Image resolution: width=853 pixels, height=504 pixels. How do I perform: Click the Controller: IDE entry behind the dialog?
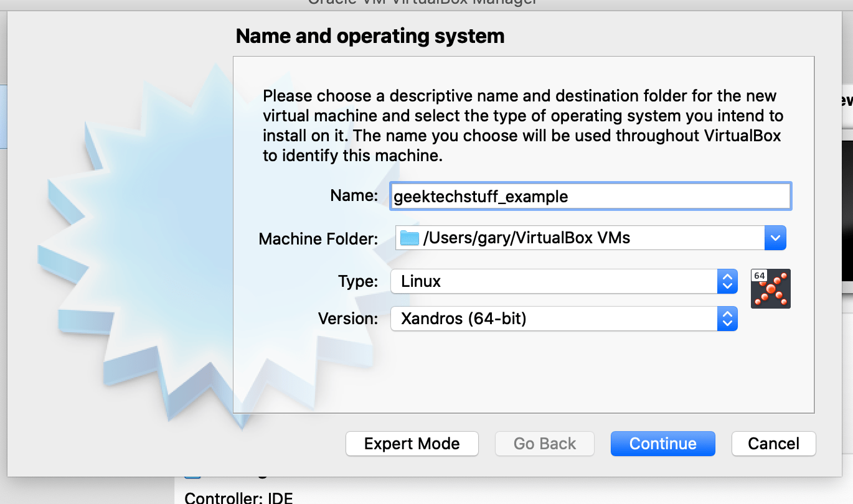pyautogui.click(x=239, y=497)
